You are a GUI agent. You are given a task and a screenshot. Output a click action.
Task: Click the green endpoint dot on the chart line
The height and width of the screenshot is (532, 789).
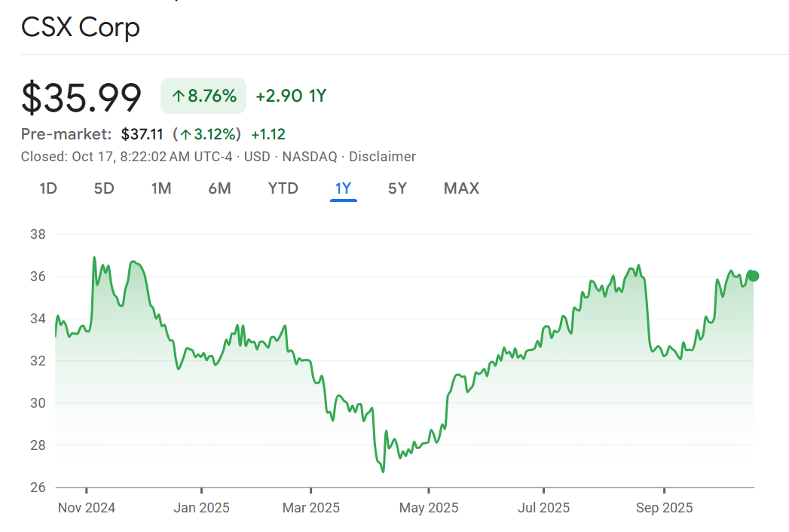(753, 276)
